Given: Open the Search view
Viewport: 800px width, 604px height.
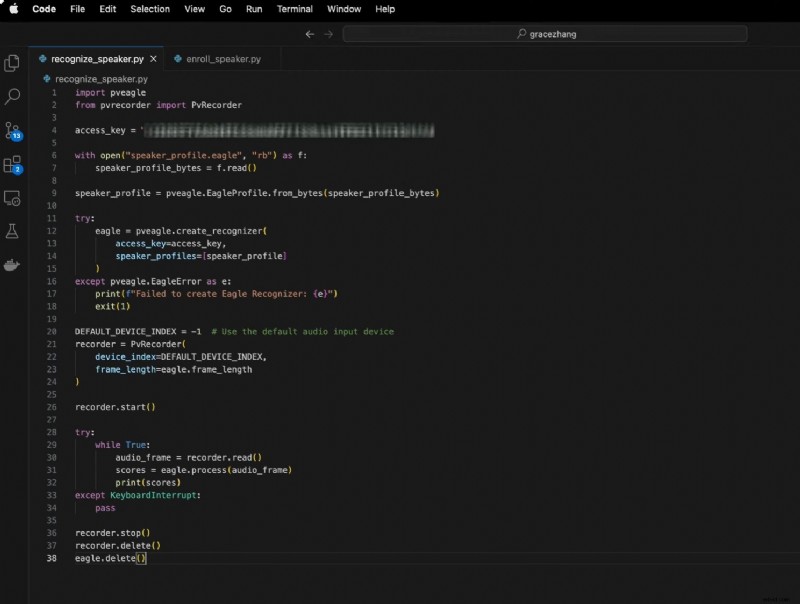Looking at the screenshot, I should click(x=12, y=95).
